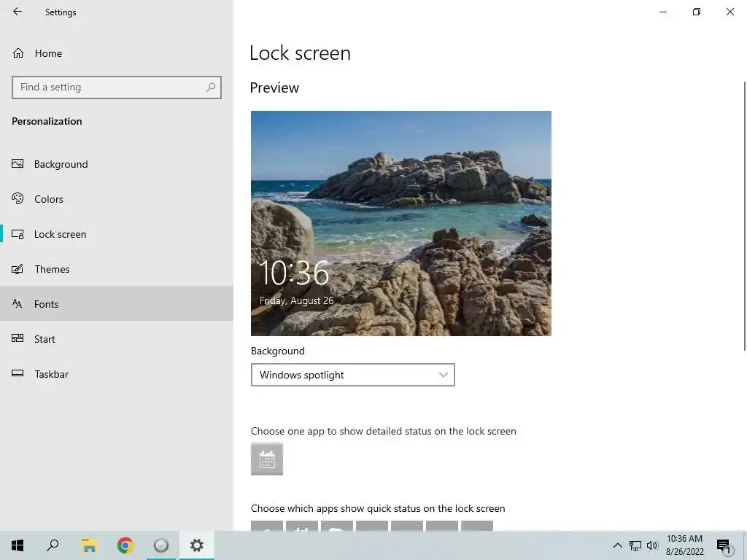Image resolution: width=747 pixels, height=560 pixels.
Task: Open Themes settings page
Action: 117,269
